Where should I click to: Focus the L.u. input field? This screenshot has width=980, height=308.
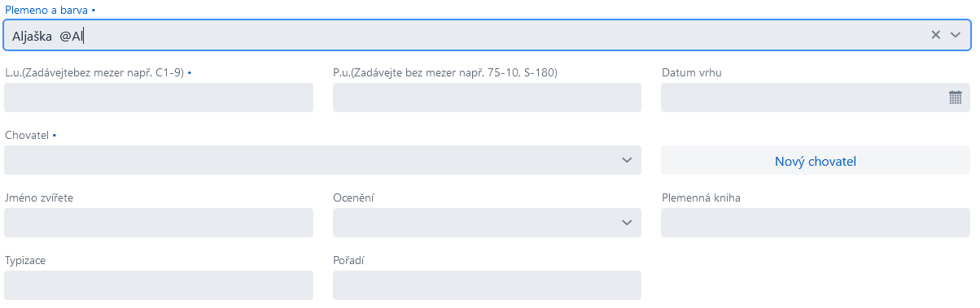click(x=159, y=98)
